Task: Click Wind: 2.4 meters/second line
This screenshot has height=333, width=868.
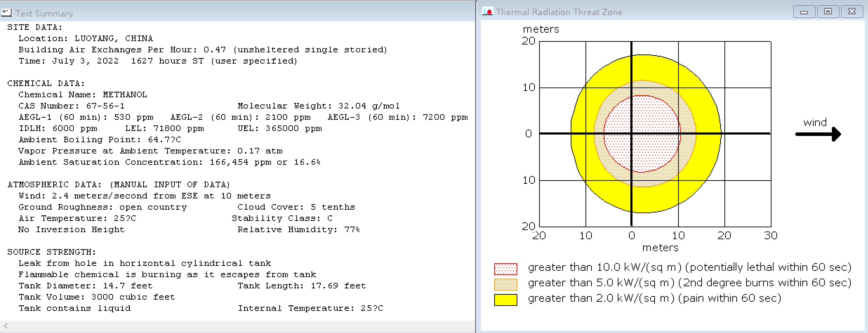Action: point(145,196)
